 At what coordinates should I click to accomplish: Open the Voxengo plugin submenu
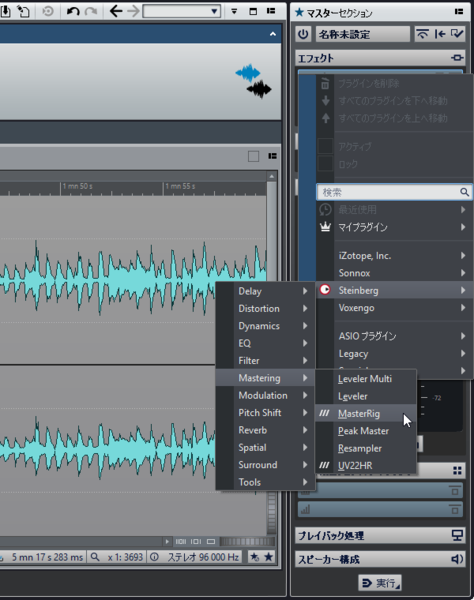click(x=394, y=308)
